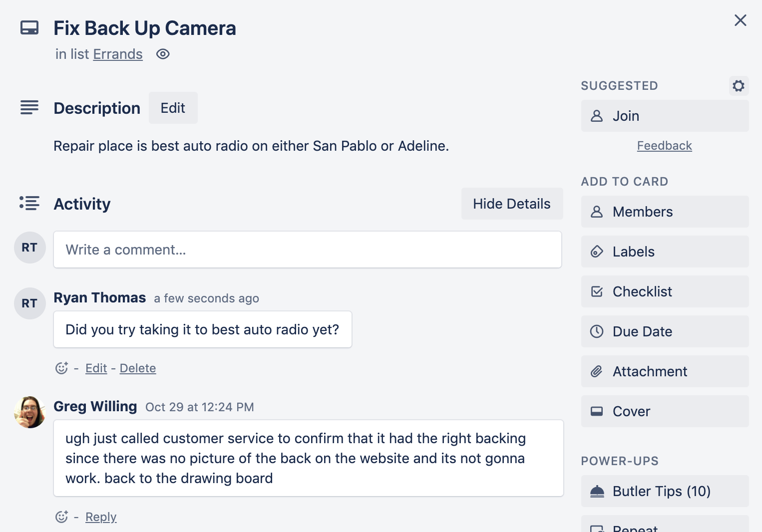Open the Members picker

pos(664,212)
